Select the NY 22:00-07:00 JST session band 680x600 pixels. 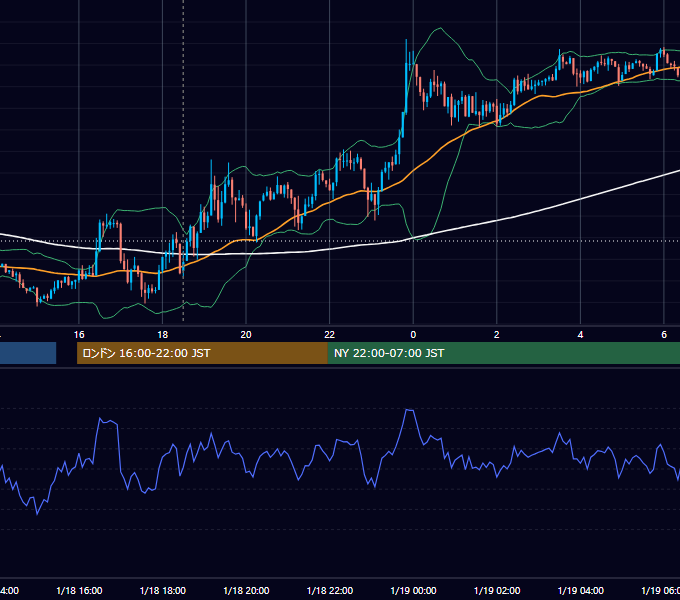point(503,353)
